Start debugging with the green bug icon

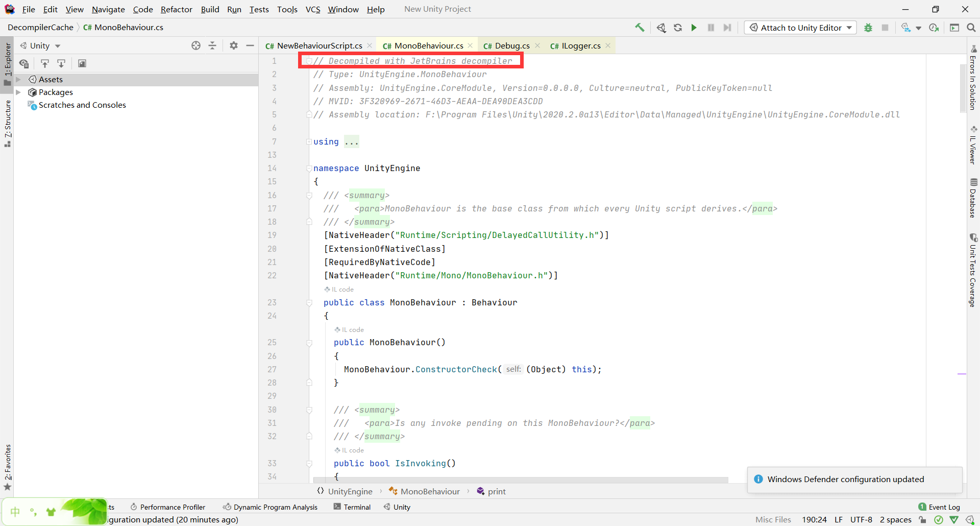868,28
